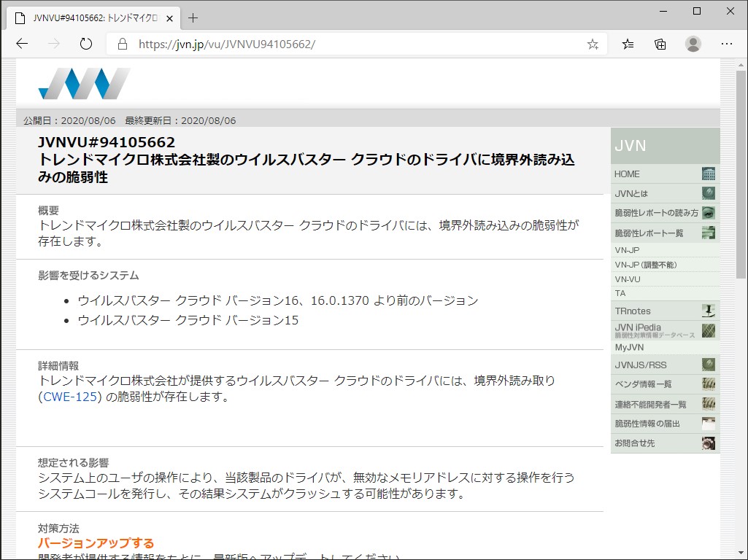Image resolution: width=748 pixels, height=560 pixels.
Task: Click the 脆弱性情報の届出 icon
Action: (706, 423)
